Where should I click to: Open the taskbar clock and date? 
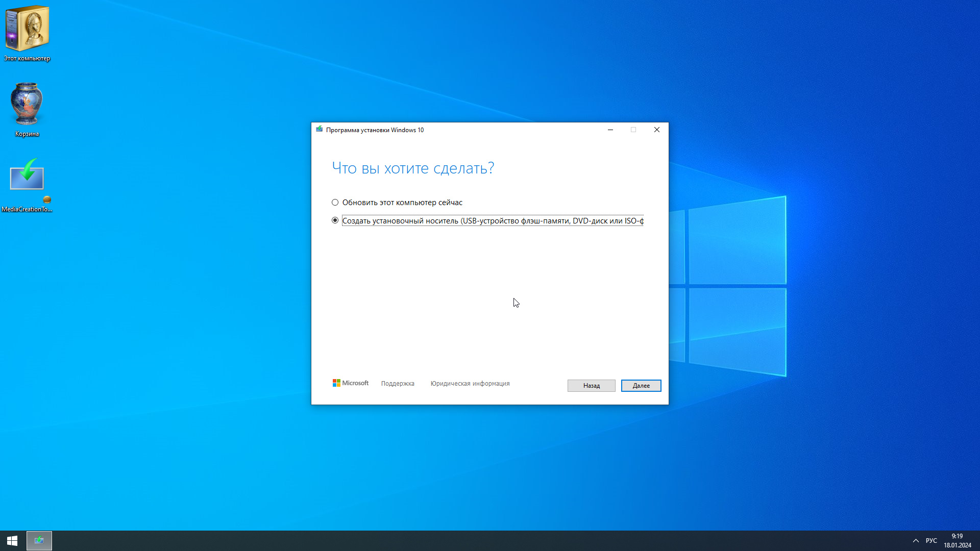[957, 540]
